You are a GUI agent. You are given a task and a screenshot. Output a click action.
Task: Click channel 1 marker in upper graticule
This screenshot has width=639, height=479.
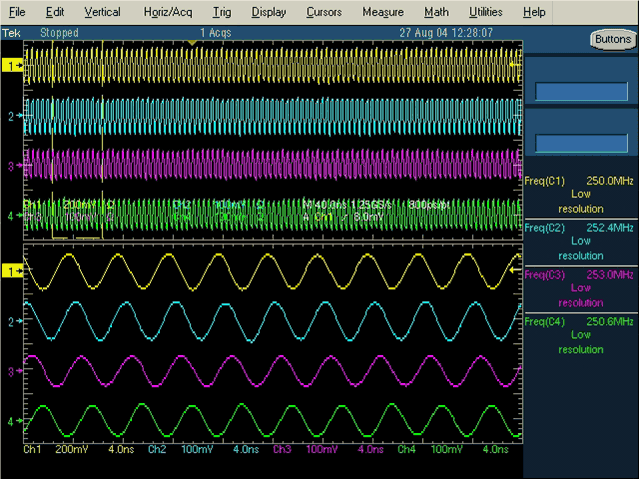12,65
